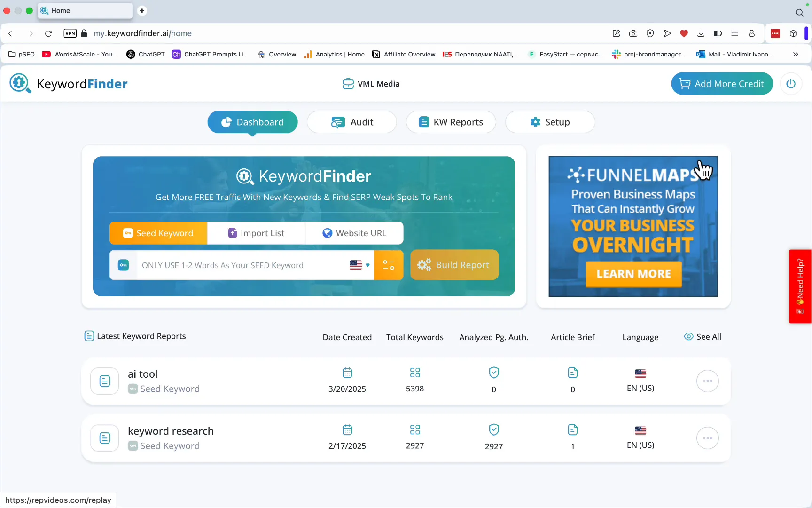812x508 pixels.
Task: Open Analytics | Home bookmark
Action: [x=335, y=54]
